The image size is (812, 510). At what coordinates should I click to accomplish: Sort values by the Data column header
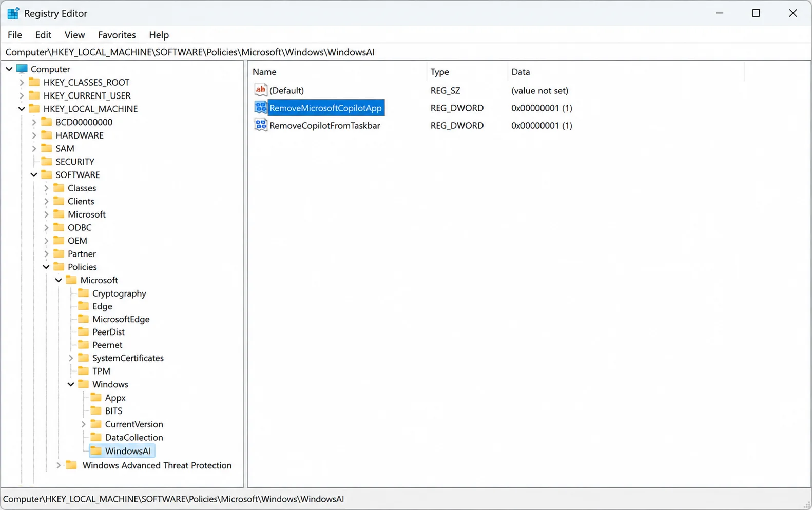625,72
